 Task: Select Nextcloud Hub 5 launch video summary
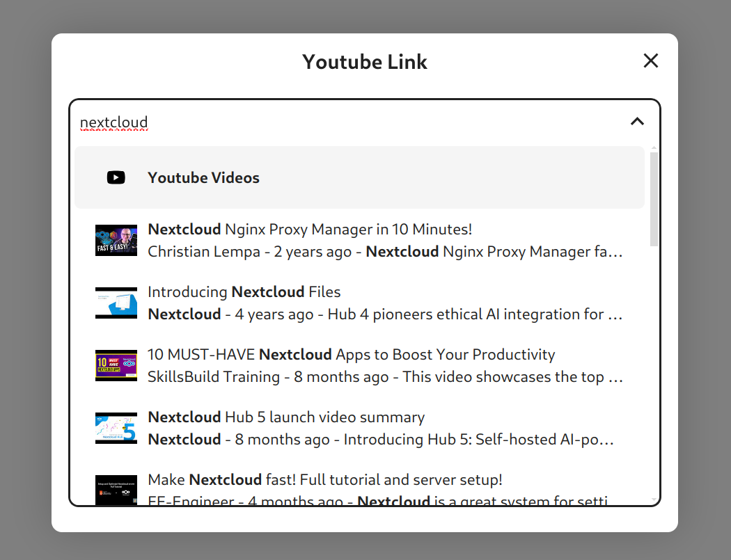tap(359, 428)
